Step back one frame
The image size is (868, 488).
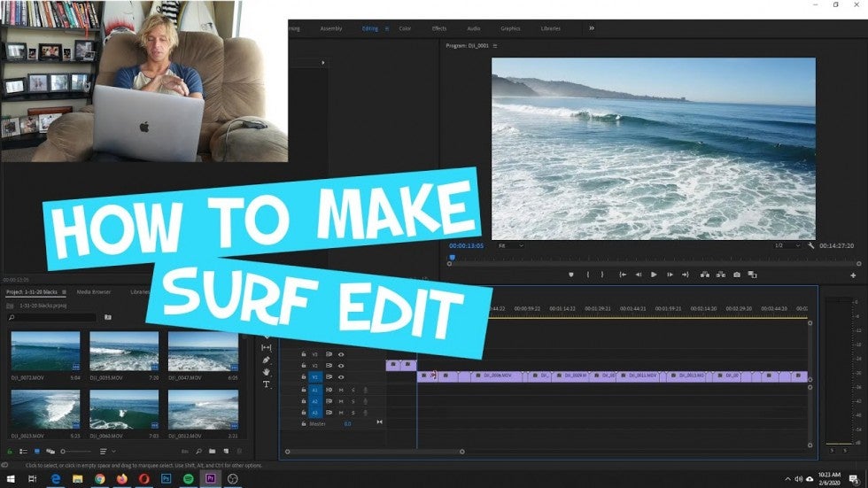[x=639, y=275]
